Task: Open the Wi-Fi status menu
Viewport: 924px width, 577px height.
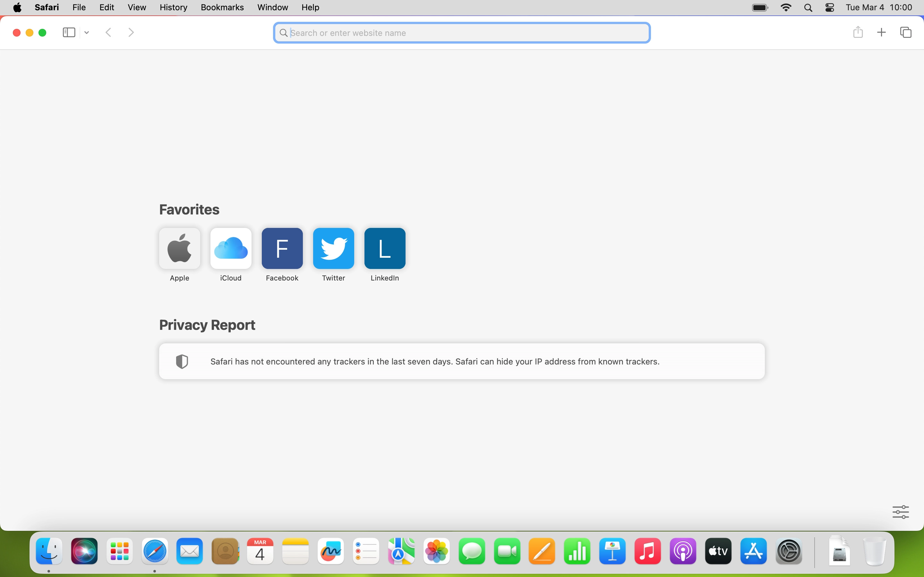Action: tap(786, 8)
